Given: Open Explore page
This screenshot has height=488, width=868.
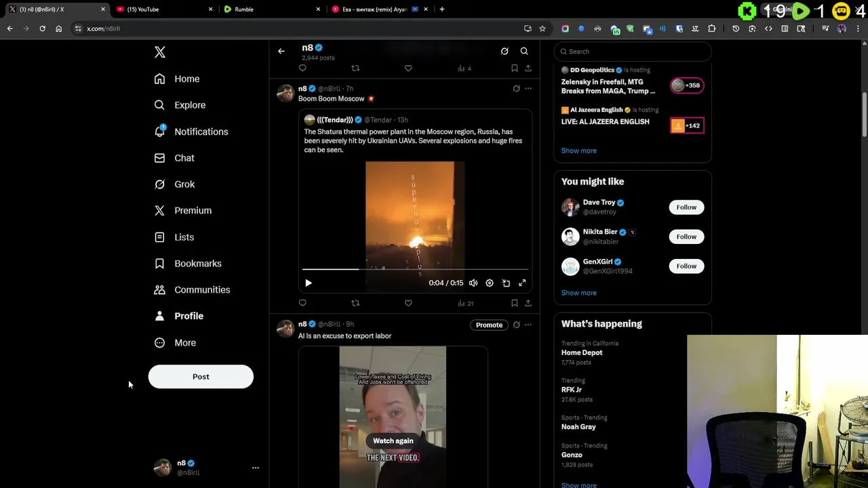Looking at the screenshot, I should [x=180, y=105].
